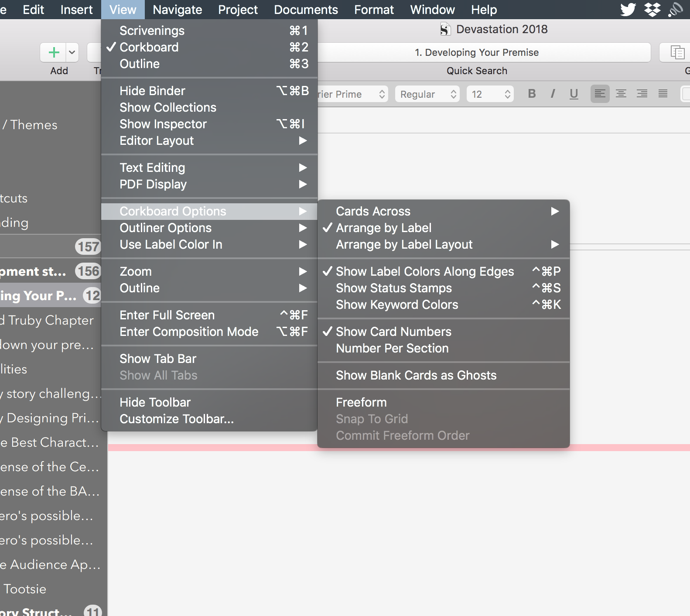Open the Outline submenu below Zoom
The width and height of the screenshot is (690, 616).
click(x=209, y=288)
